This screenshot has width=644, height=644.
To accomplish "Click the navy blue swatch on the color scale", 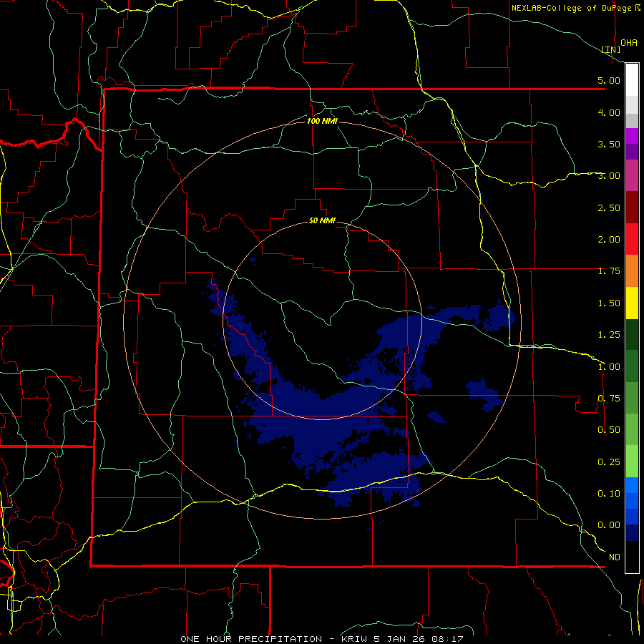I will tap(632, 533).
